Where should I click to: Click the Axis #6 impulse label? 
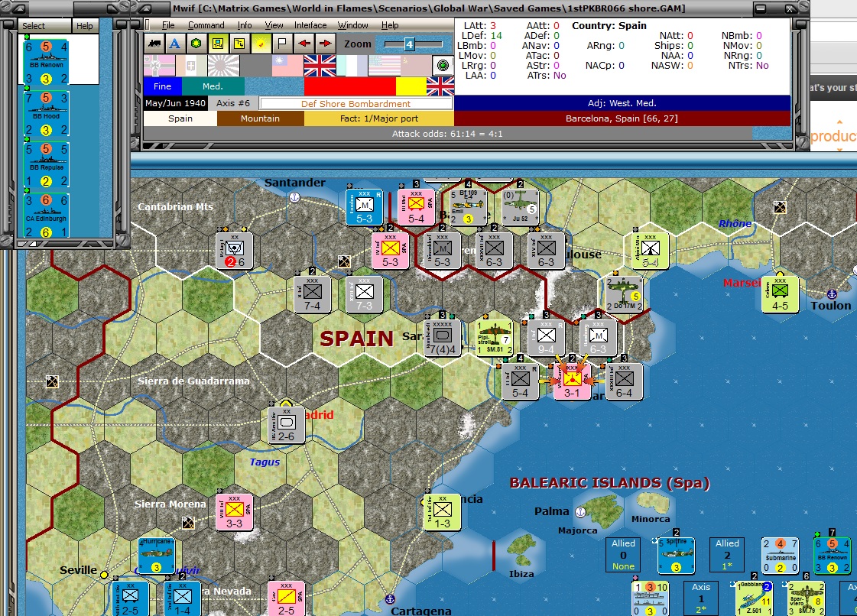[233, 103]
